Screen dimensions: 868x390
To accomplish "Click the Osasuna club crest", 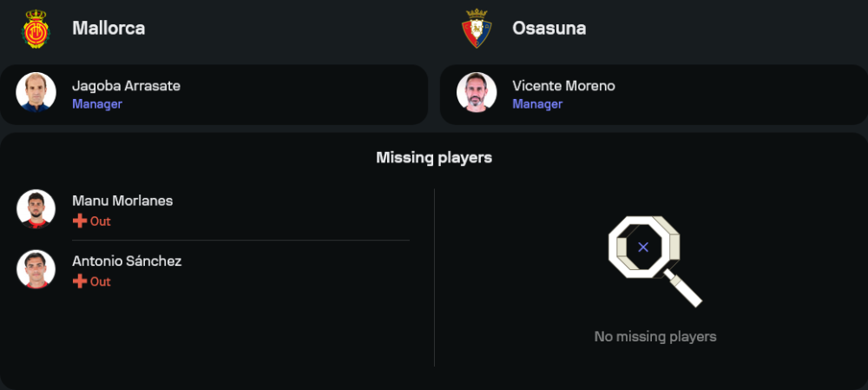I will point(477,28).
